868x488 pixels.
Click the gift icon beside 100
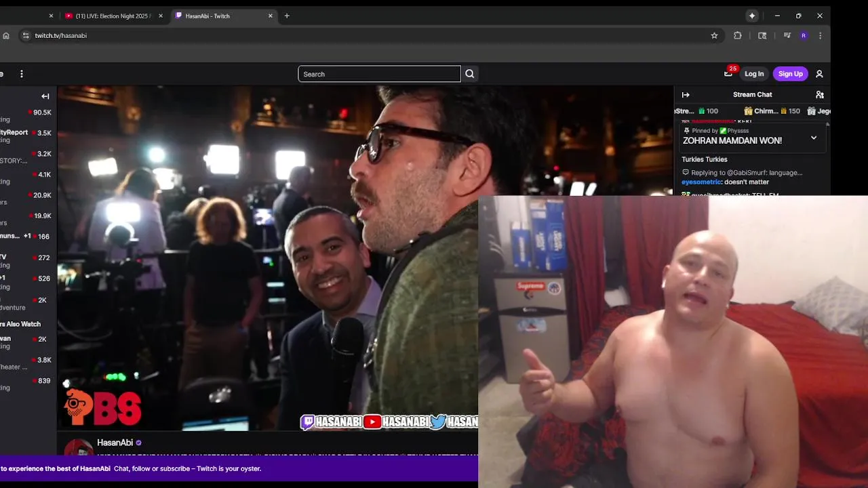[701, 111]
